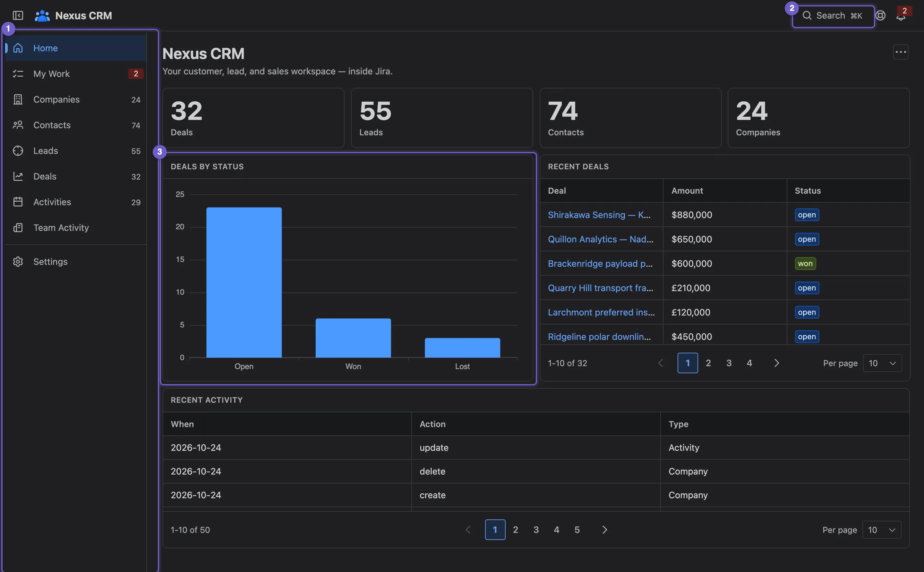Click the Open bar in deals chart

click(244, 282)
